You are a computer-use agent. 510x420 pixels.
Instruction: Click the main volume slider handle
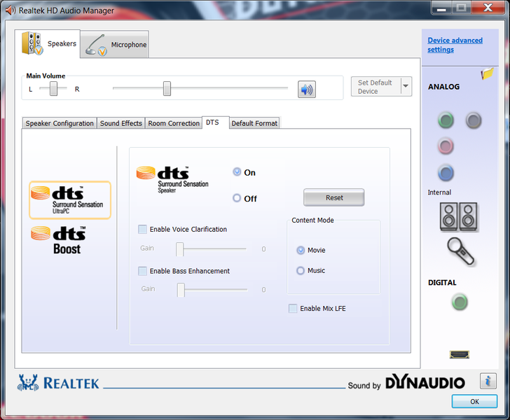pos(167,88)
